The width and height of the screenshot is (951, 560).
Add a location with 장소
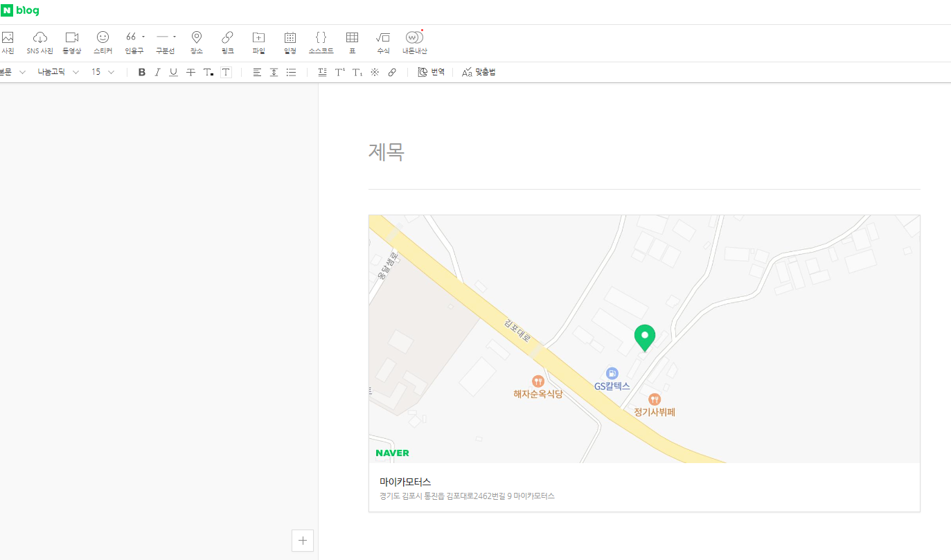[x=197, y=42]
